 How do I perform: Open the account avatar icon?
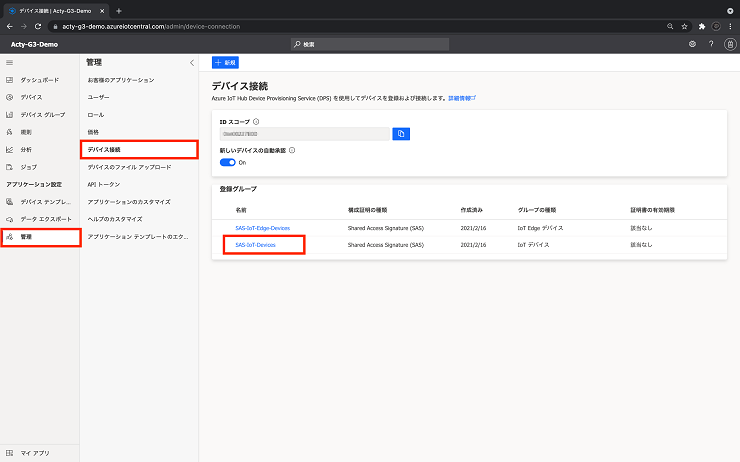pyautogui.click(x=730, y=44)
